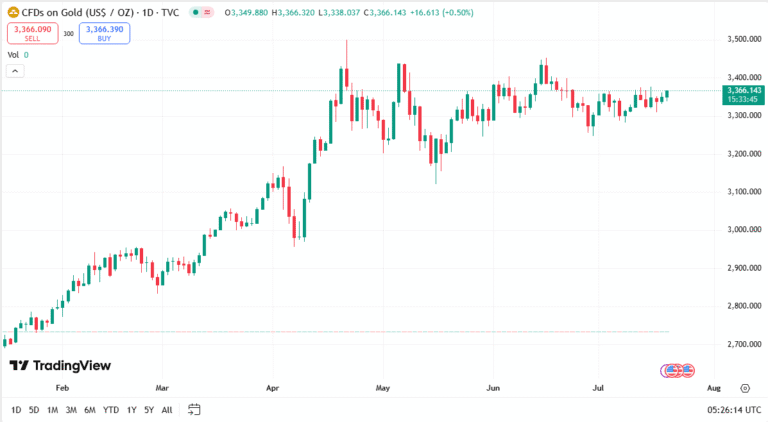Choose the 1Y range
Viewport: 768px width, 422px height.
click(131, 410)
